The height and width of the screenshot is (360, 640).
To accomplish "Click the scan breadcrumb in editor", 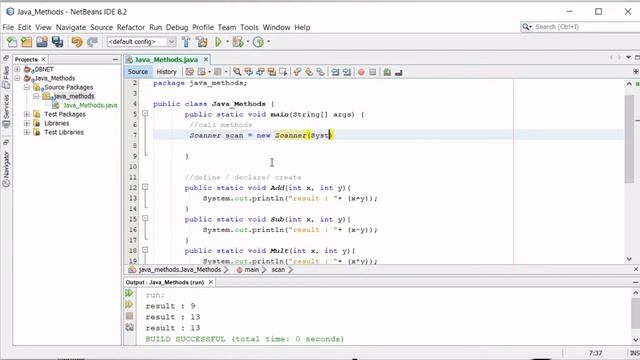I will pos(278,270).
